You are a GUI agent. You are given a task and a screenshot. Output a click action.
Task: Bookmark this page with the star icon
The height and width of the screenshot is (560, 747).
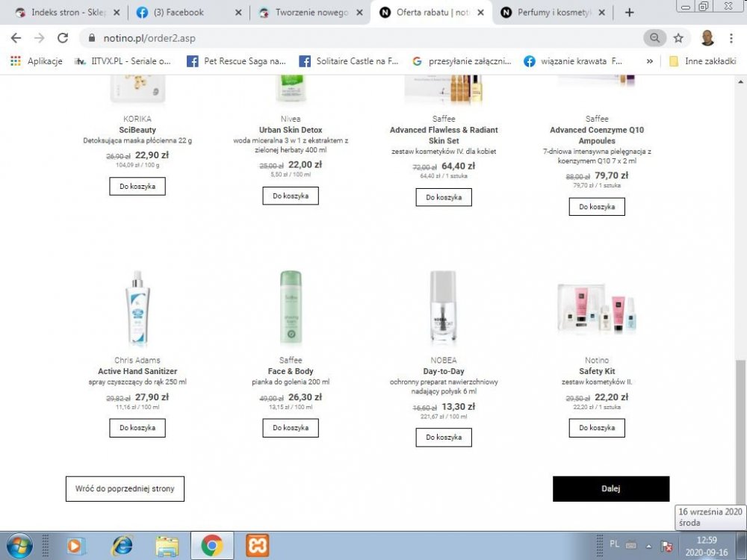coord(678,38)
